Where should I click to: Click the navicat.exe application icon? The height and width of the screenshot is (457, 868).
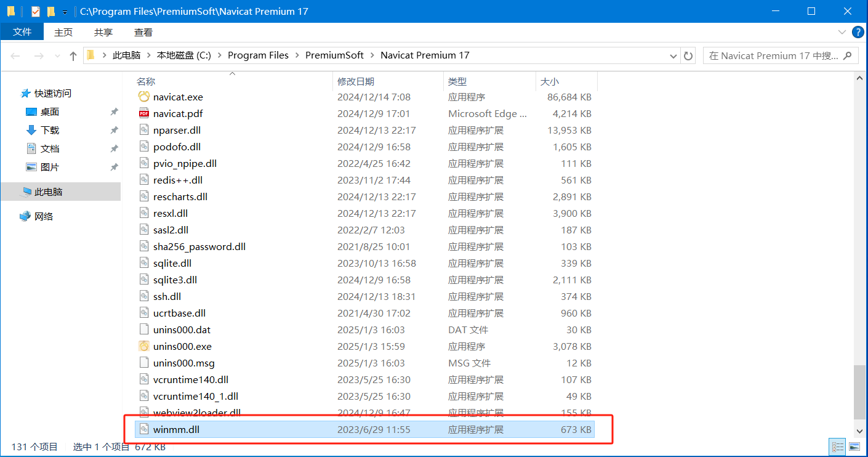pyautogui.click(x=143, y=97)
